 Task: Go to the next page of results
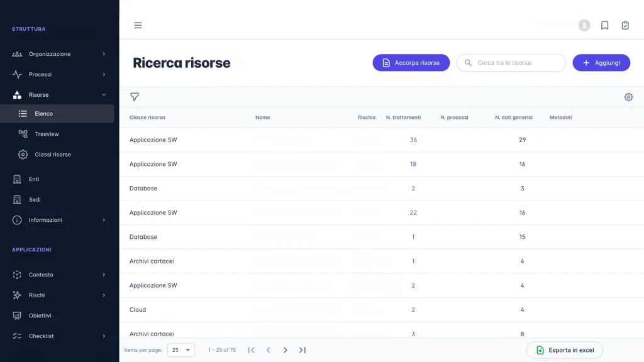(286, 350)
